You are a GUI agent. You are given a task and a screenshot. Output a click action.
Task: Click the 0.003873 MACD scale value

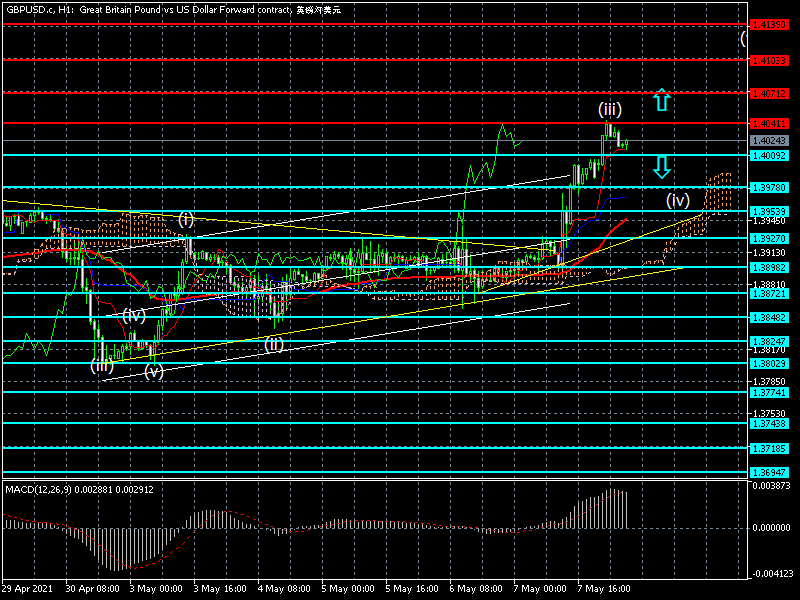[771, 486]
